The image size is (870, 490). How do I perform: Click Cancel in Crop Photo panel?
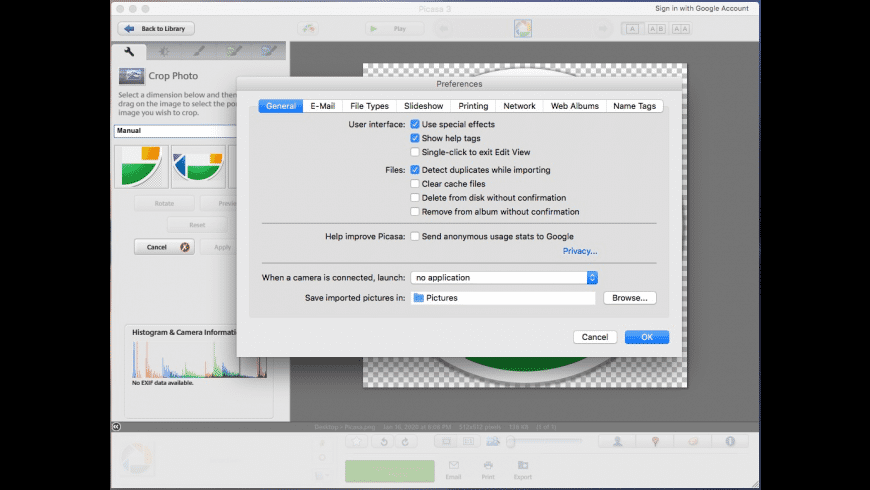point(164,247)
